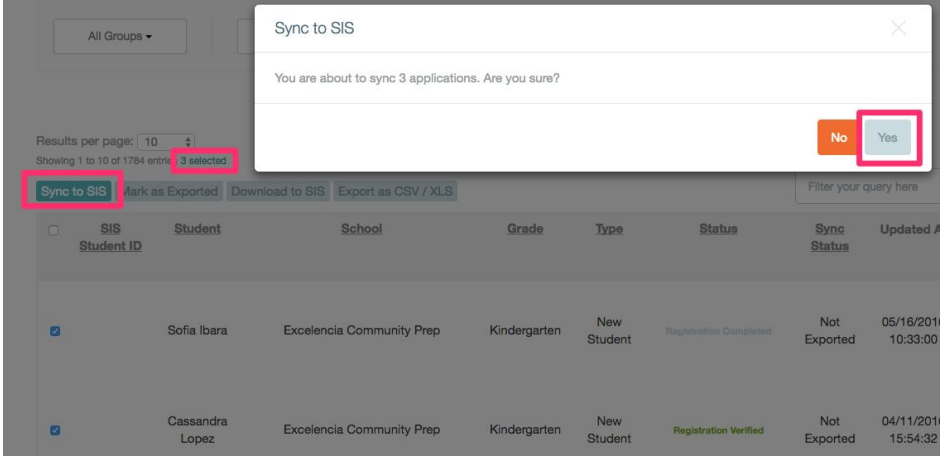
Task: Click Export as CSV / XLS button
Action: [395, 191]
